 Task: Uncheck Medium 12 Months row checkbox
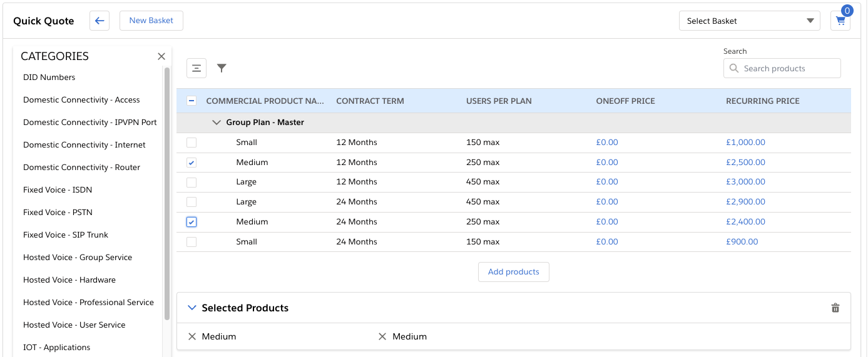tap(191, 163)
